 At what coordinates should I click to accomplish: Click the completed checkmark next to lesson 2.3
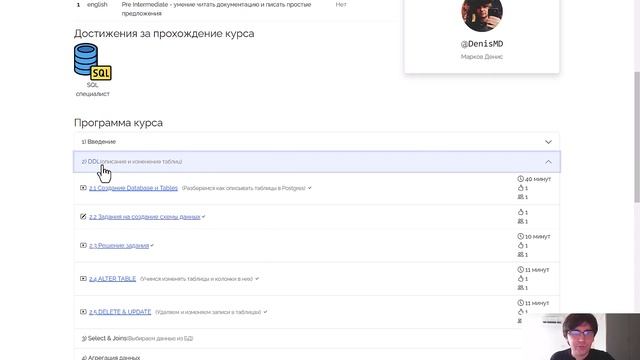point(152,245)
